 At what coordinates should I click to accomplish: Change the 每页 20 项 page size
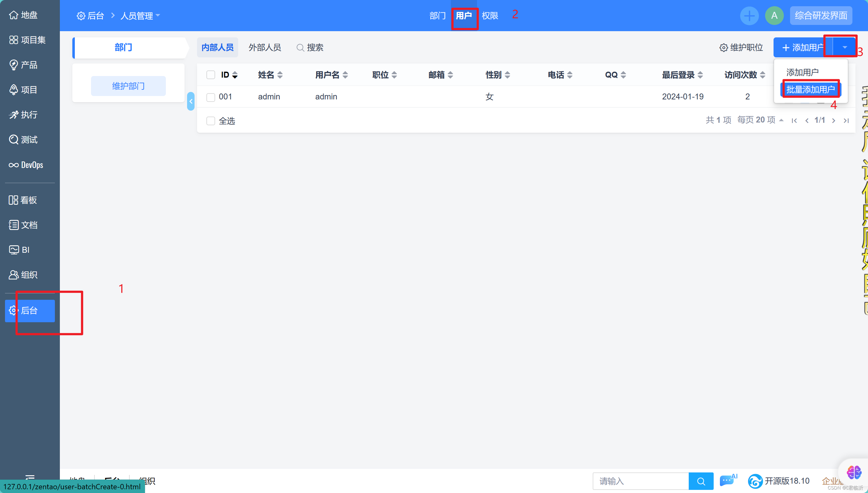760,120
